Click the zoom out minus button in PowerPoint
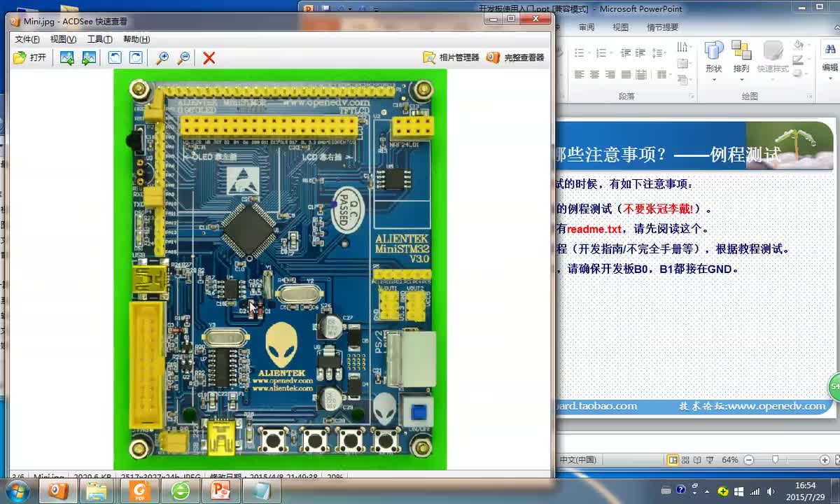 coord(749,460)
